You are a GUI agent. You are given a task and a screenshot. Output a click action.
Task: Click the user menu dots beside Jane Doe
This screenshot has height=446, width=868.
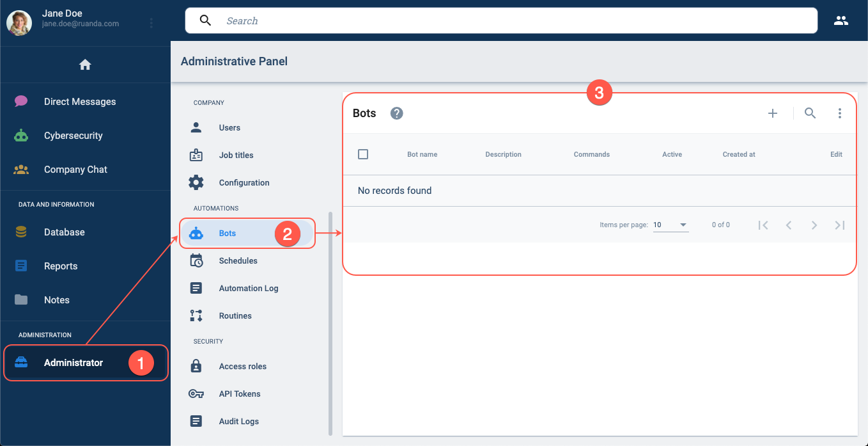tap(151, 23)
